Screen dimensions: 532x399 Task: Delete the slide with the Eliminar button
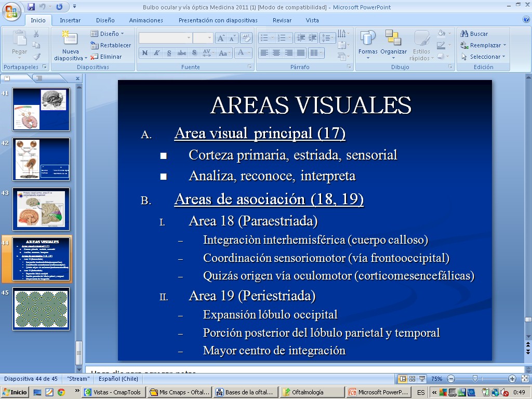[107, 57]
